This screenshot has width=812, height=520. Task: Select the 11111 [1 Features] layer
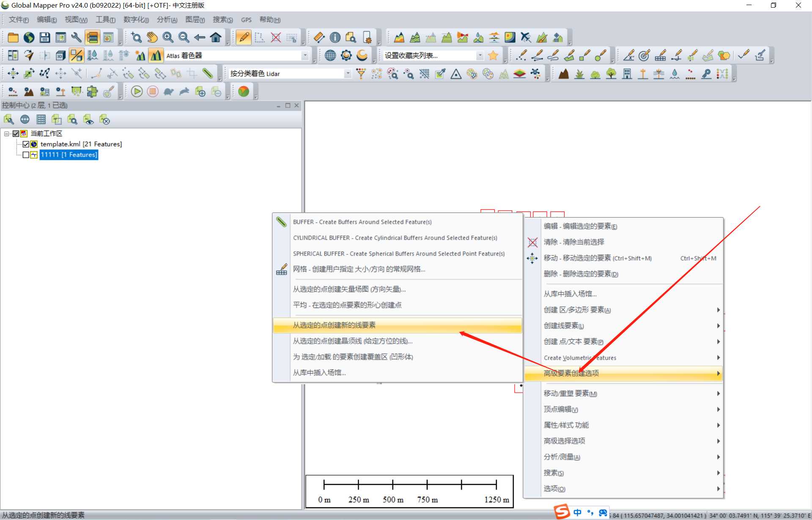pos(69,155)
